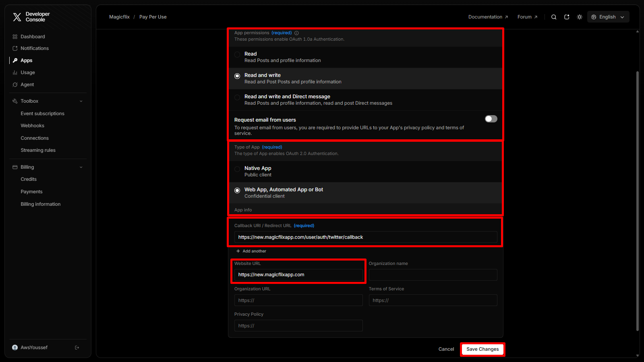Open Payments under Billing
Image resolution: width=644 pixels, height=362 pixels.
coord(31,192)
